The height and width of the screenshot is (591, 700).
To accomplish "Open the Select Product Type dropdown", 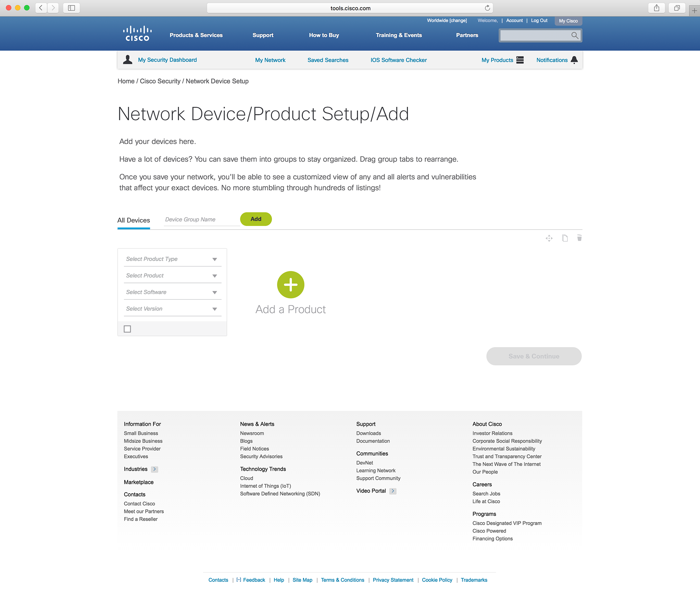I will coord(172,259).
